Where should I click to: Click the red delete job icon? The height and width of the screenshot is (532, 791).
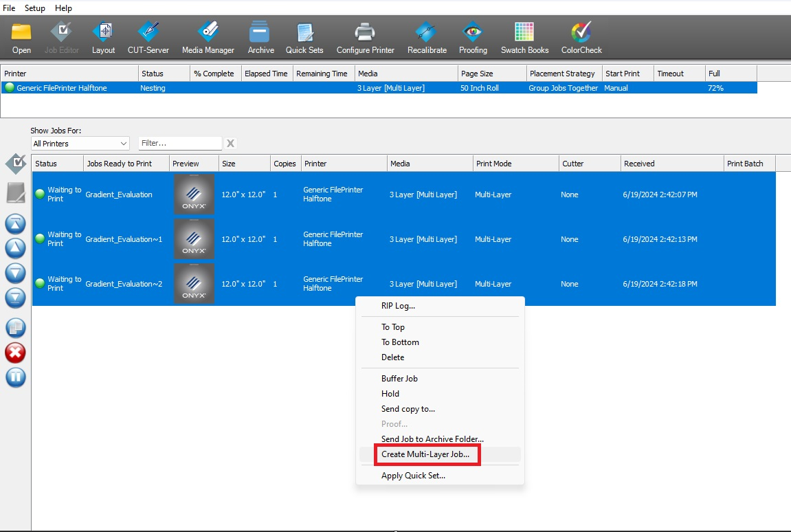15,353
